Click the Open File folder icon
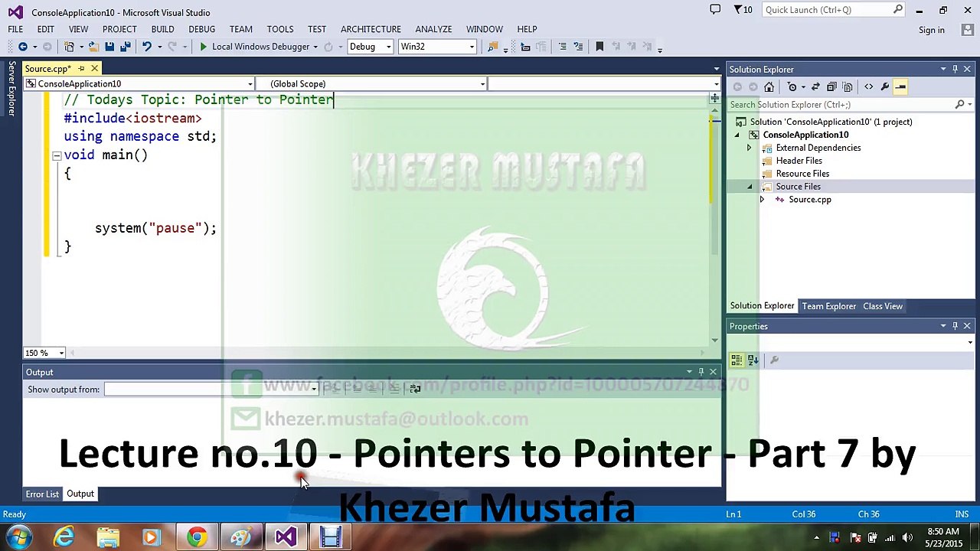This screenshot has width=980, height=551. click(93, 47)
